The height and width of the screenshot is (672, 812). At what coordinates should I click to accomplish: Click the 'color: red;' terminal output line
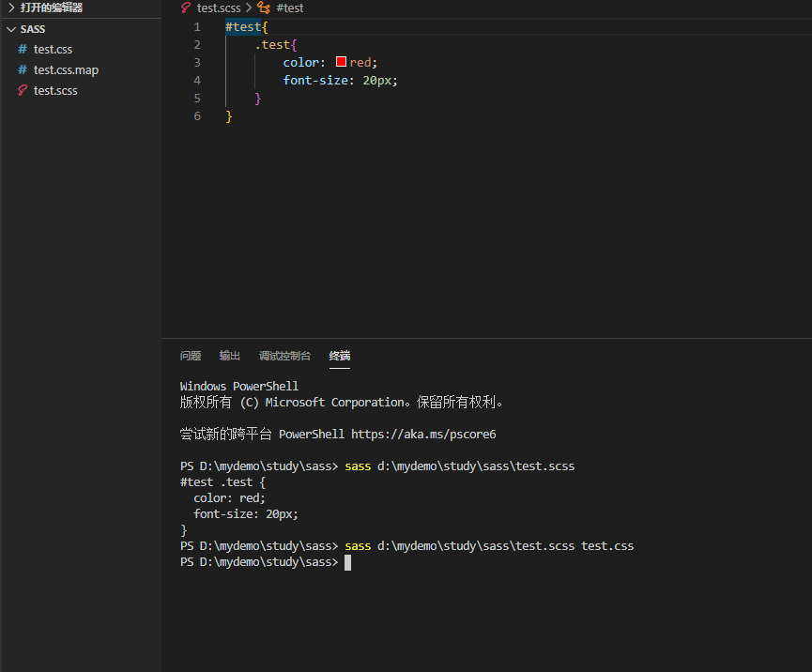pos(229,498)
